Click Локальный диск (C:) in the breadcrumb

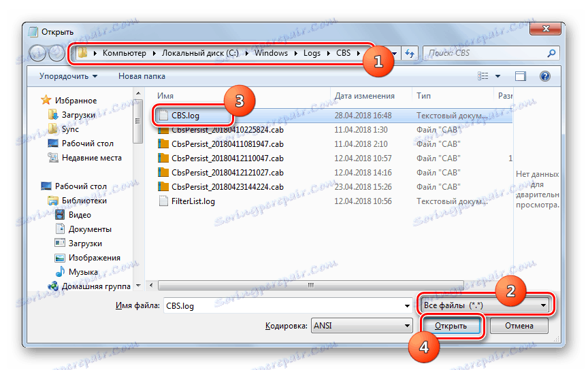pyautogui.click(x=200, y=53)
